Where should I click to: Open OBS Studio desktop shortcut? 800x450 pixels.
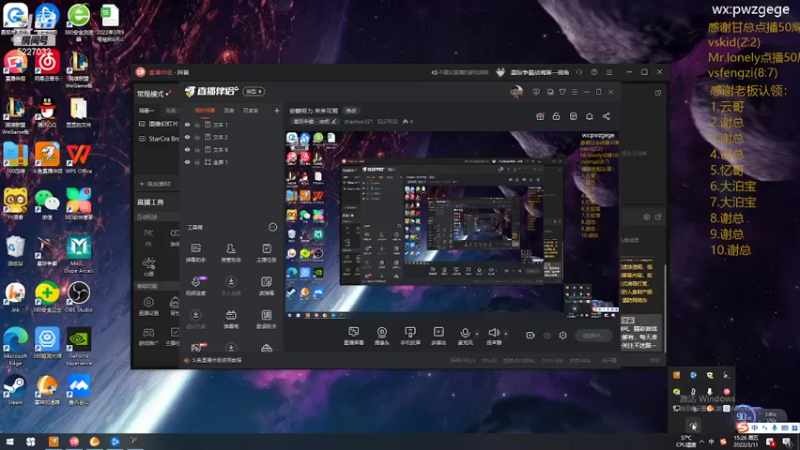(x=78, y=297)
